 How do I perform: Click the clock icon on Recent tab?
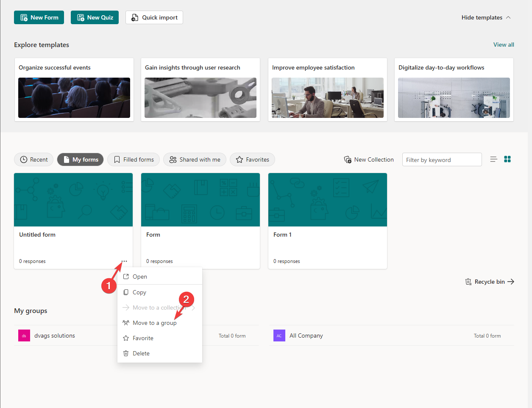(24, 159)
